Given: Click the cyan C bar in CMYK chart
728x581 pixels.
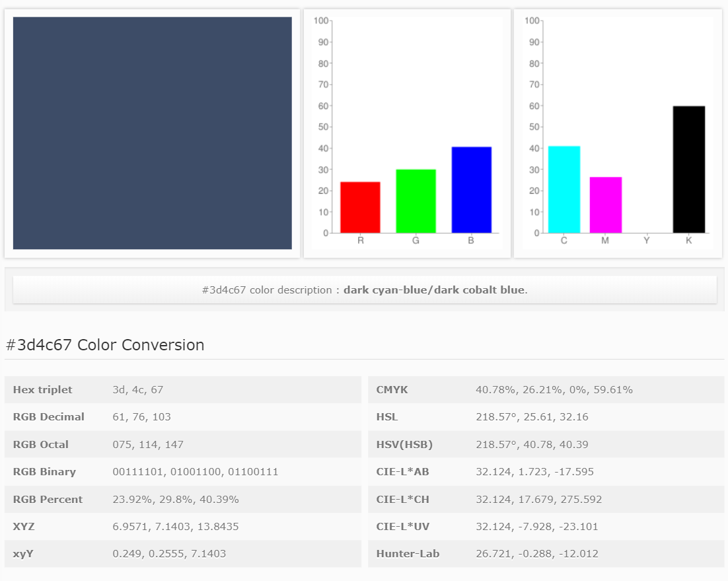Looking at the screenshot, I should tap(564, 190).
